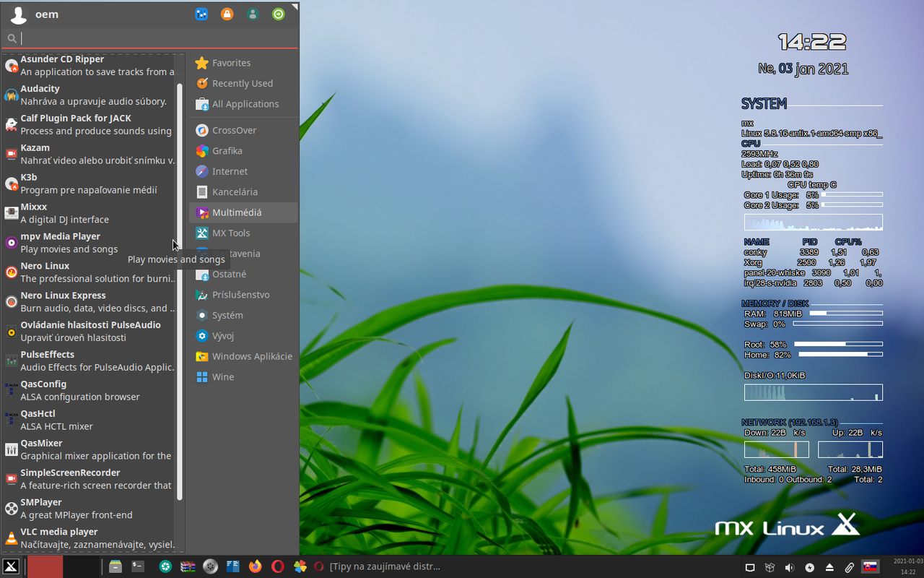924x578 pixels.
Task: Open the Grafika category
Action: point(243,152)
